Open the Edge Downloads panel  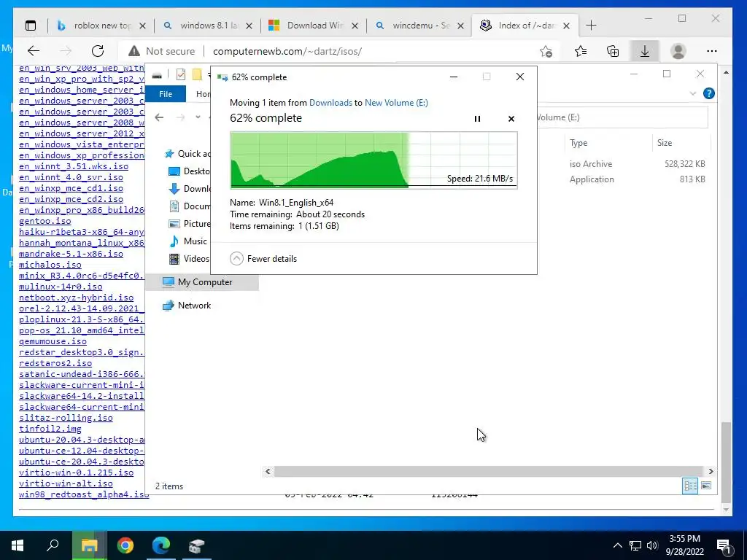(645, 51)
